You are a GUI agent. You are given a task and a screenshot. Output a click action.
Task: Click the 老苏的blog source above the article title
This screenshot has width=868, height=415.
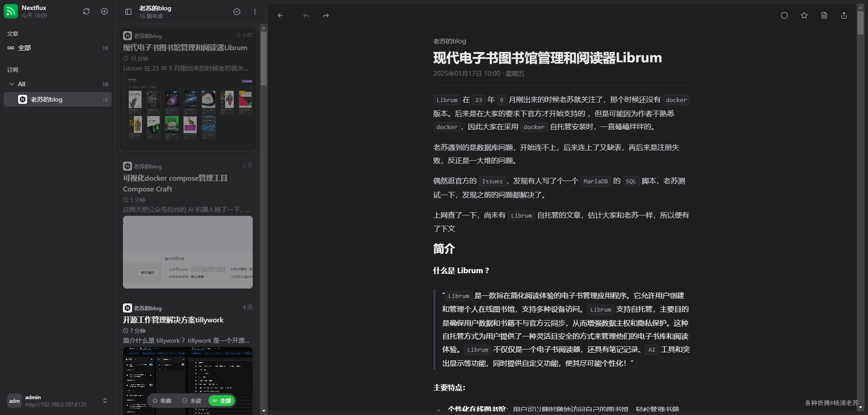tap(449, 41)
